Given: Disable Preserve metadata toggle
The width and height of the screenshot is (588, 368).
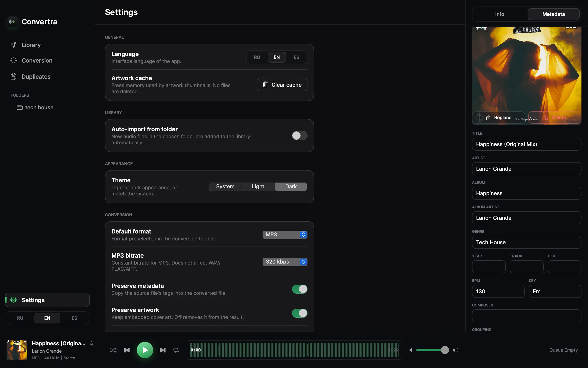Looking at the screenshot, I should (300, 289).
